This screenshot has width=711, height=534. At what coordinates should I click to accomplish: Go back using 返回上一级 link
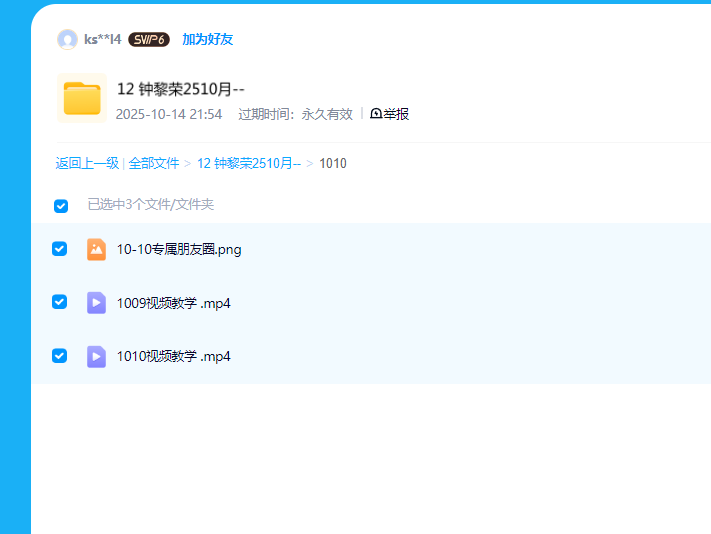[x=87, y=163]
